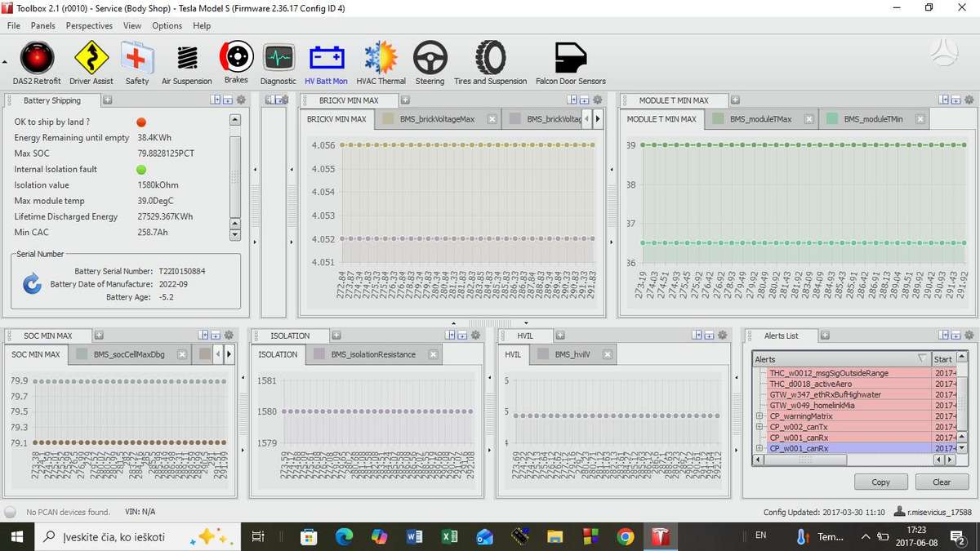
Task: Click the taskbar search box
Action: (137, 536)
